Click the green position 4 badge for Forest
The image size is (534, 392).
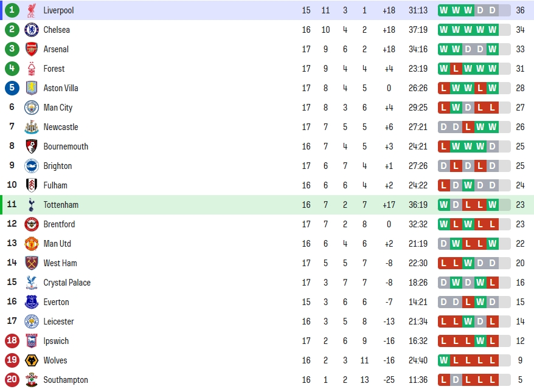(x=12, y=68)
